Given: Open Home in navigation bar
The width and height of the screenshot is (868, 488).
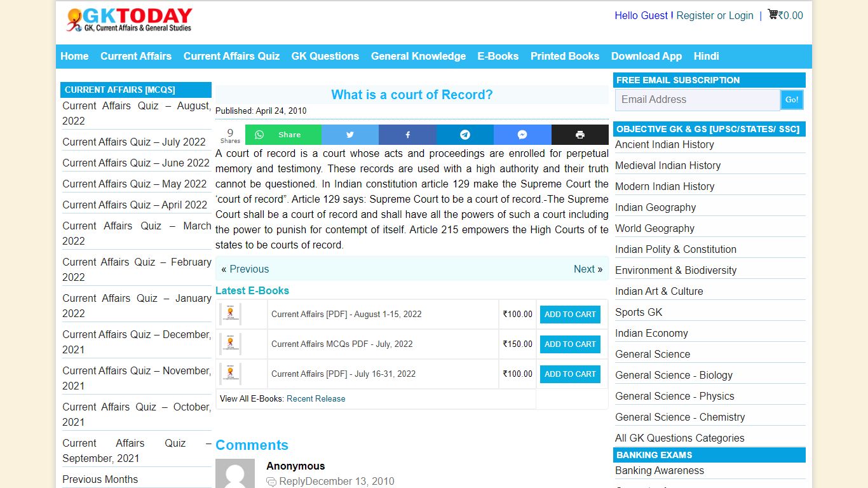Looking at the screenshot, I should 74,56.
